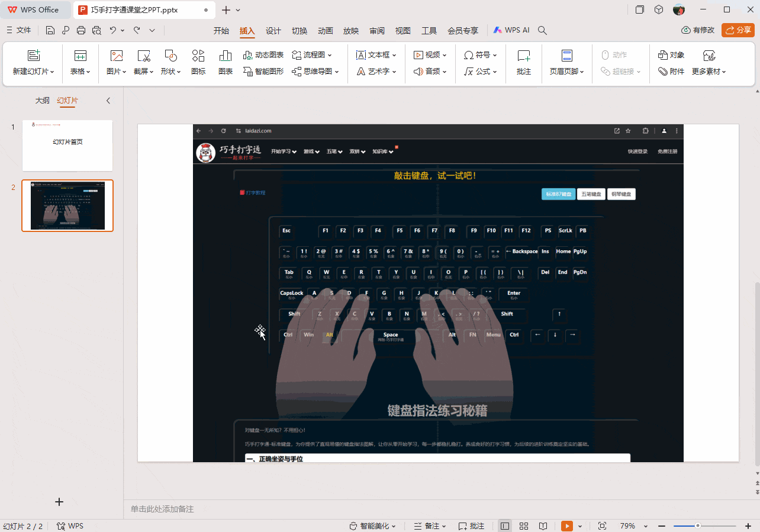
Task: Start slideshow from status bar
Action: click(x=567, y=526)
